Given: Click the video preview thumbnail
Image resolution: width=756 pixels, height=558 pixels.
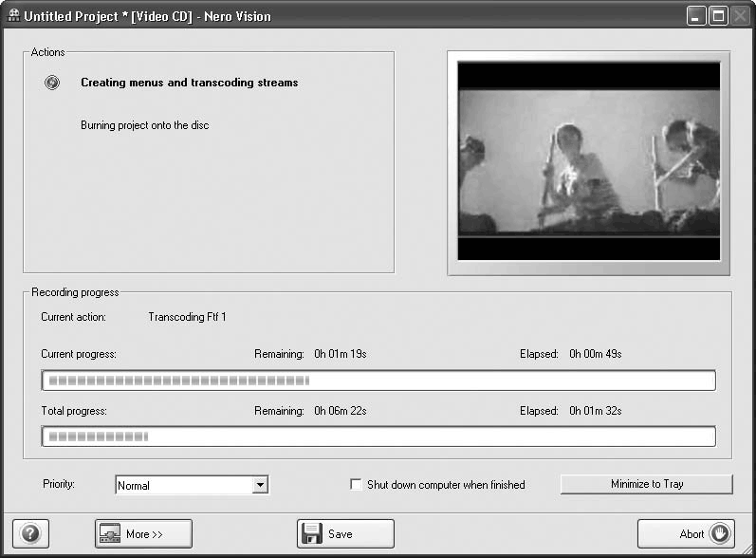Looking at the screenshot, I should coord(588,161).
